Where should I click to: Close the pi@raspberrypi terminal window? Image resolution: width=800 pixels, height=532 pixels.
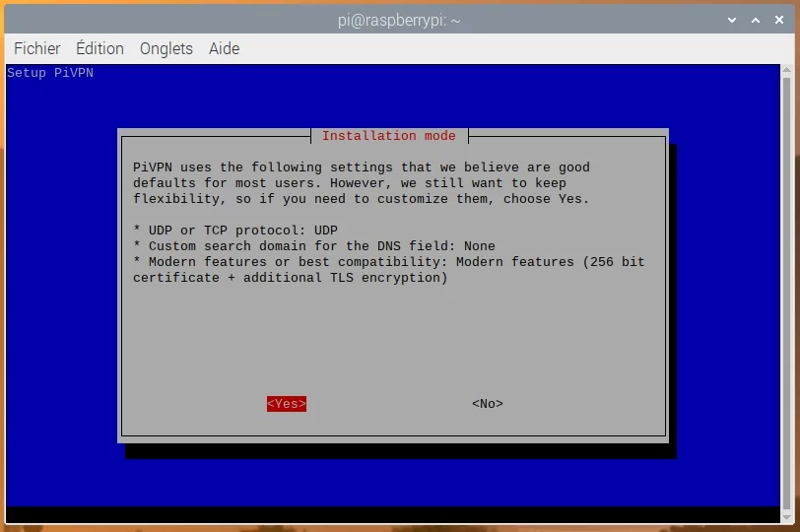(x=779, y=20)
